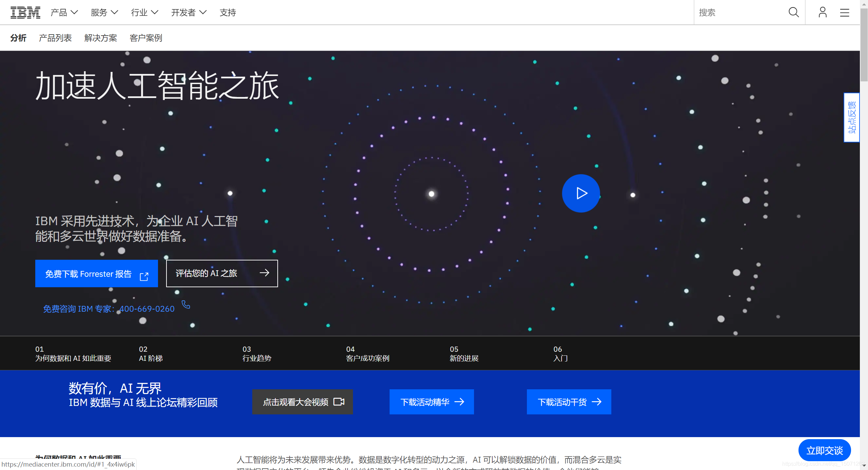This screenshot has width=868, height=470.
Task: Select the 客户案例 tab
Action: 146,38
